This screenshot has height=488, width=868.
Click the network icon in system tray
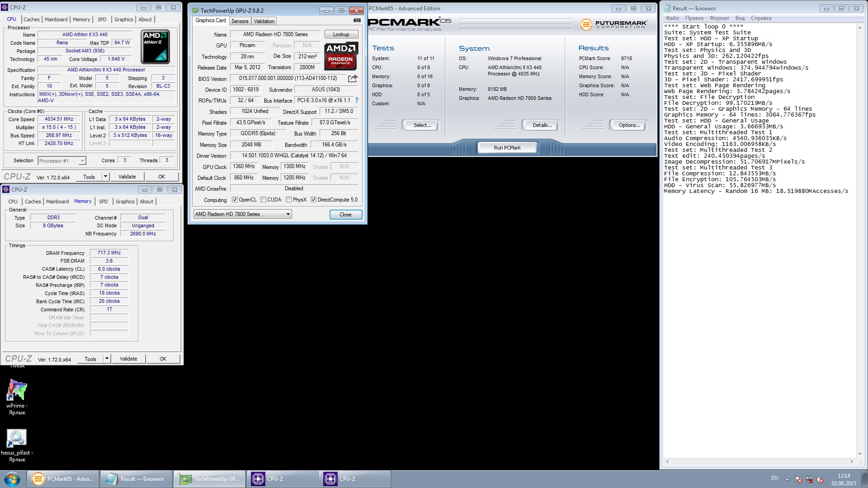click(809, 479)
